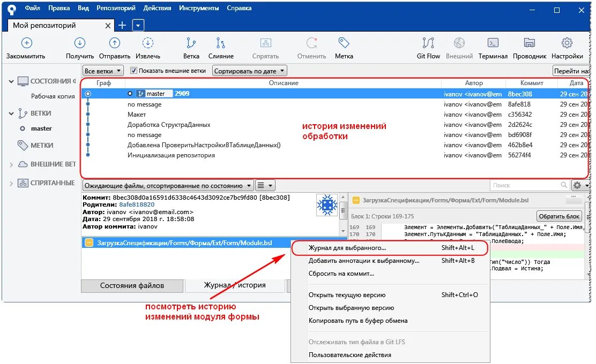
Task: Switch to Журнал / история tab
Action: [x=235, y=285]
